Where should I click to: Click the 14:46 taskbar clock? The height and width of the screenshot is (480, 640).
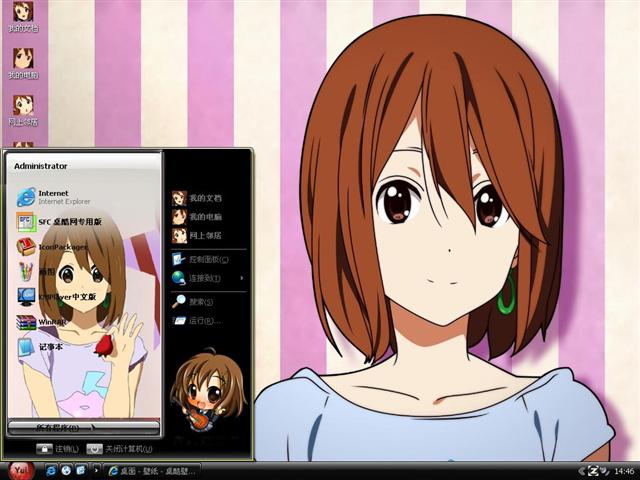click(x=624, y=471)
